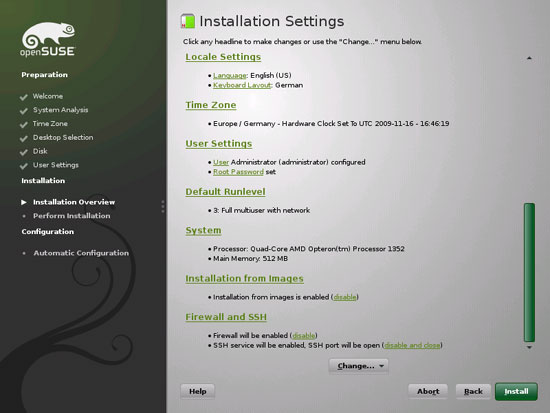Disable installation from images link

point(345,297)
